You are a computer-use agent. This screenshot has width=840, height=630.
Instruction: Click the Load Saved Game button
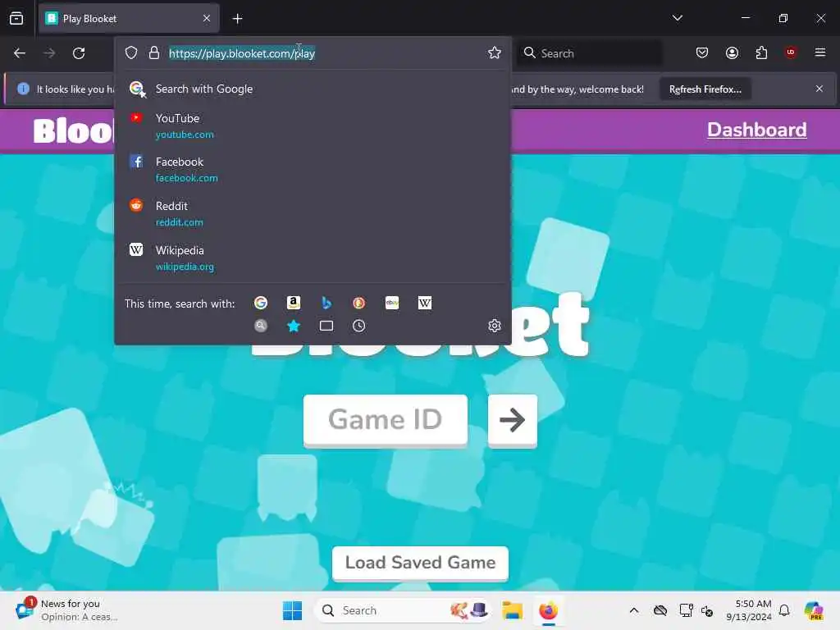(420, 563)
